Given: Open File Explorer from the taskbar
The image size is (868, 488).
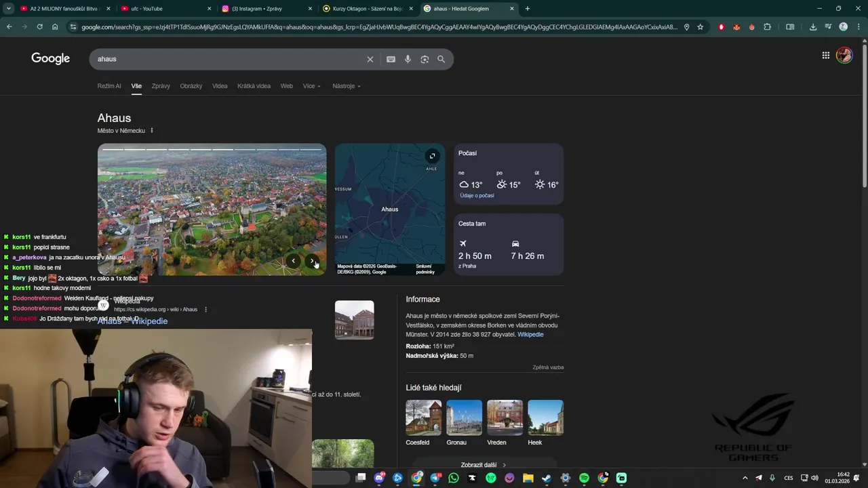Looking at the screenshot, I should [x=528, y=478].
